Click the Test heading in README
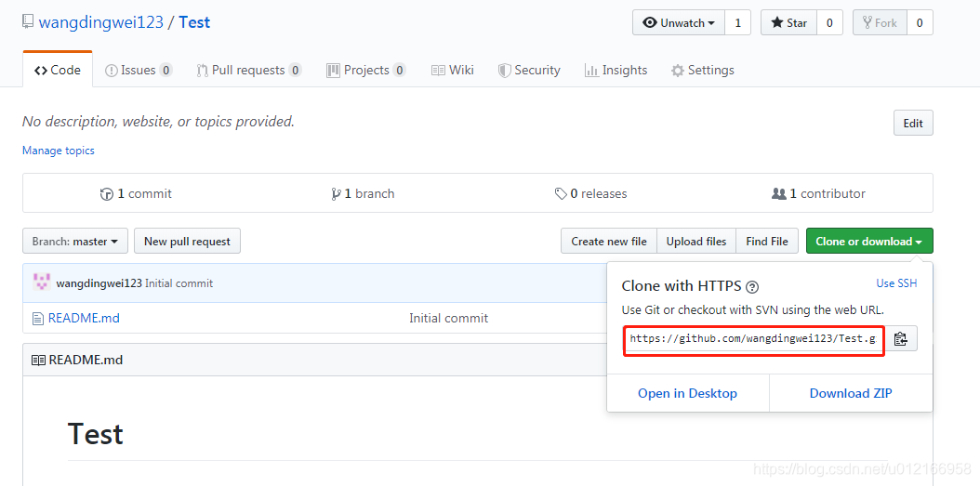Image resolution: width=980 pixels, height=486 pixels. pos(96,434)
